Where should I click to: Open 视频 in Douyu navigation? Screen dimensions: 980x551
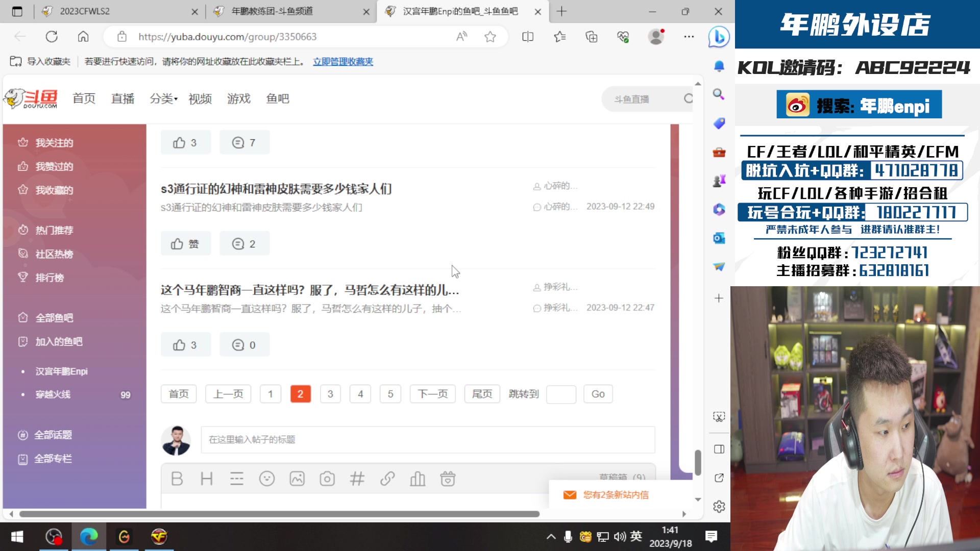(200, 98)
